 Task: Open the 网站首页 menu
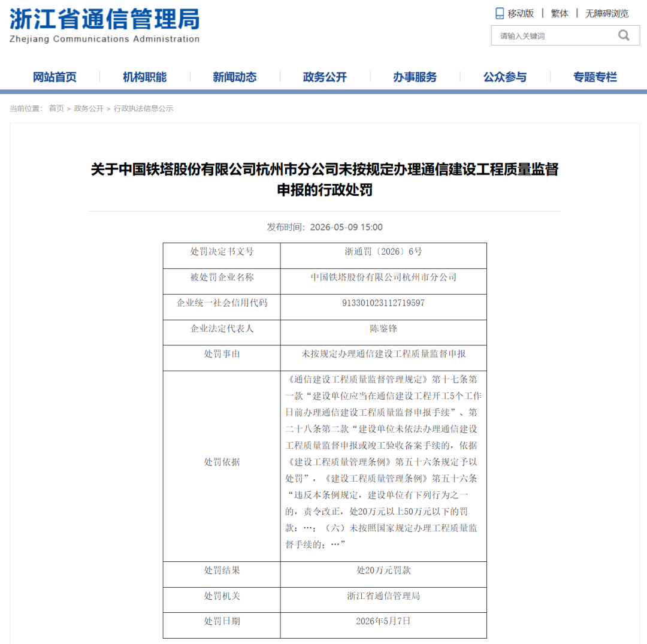(x=55, y=77)
